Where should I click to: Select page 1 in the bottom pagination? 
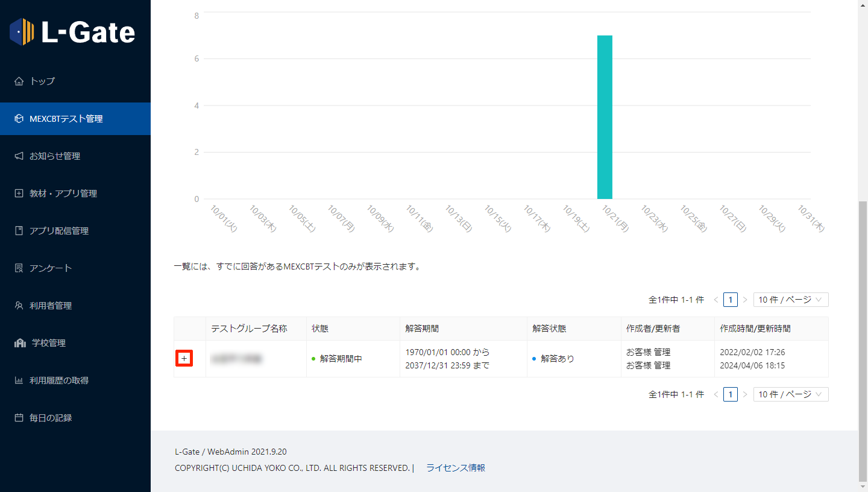pos(730,394)
